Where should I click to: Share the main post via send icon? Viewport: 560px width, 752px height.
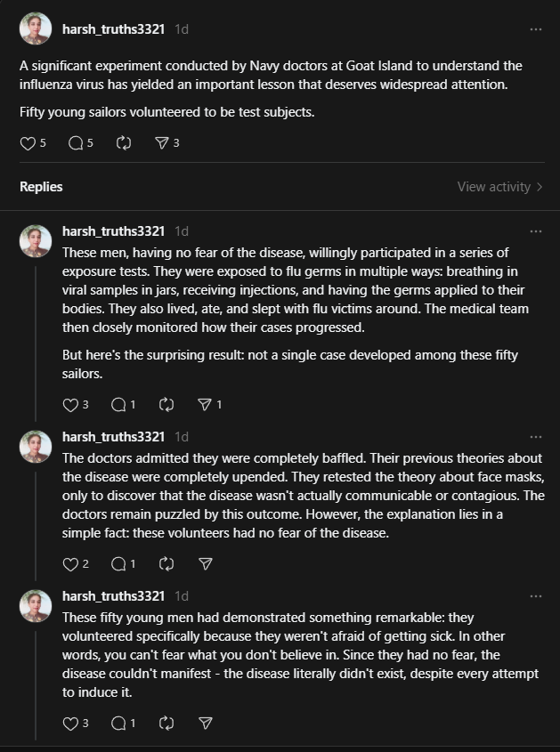pos(162,143)
